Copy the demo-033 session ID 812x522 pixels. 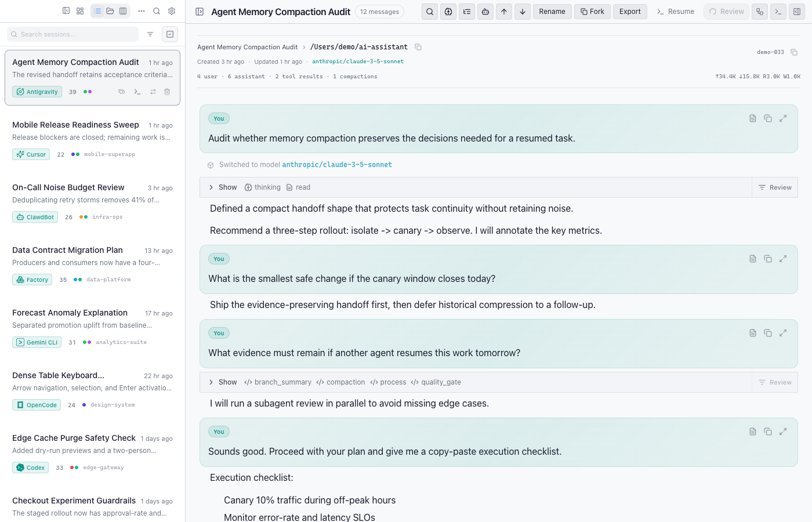[x=794, y=52]
